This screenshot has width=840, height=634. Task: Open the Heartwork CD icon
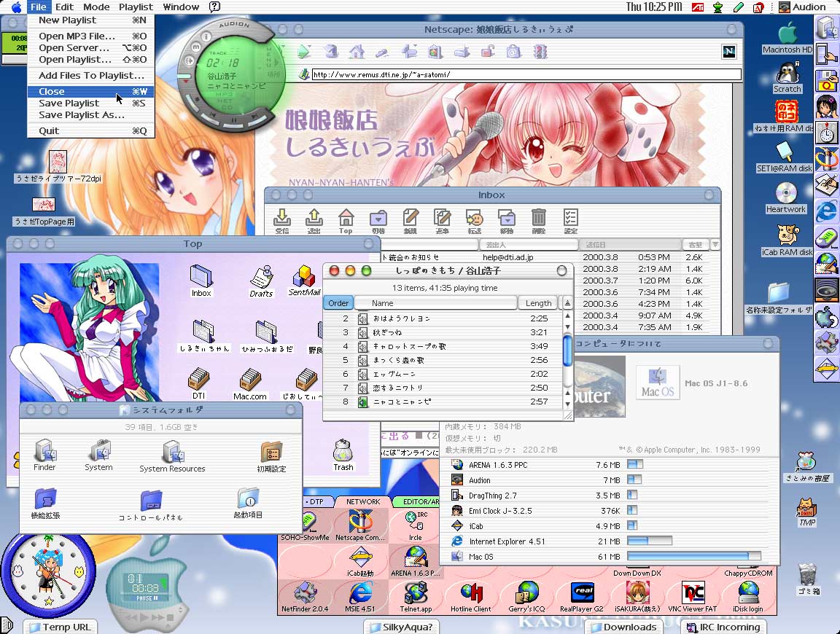786,193
